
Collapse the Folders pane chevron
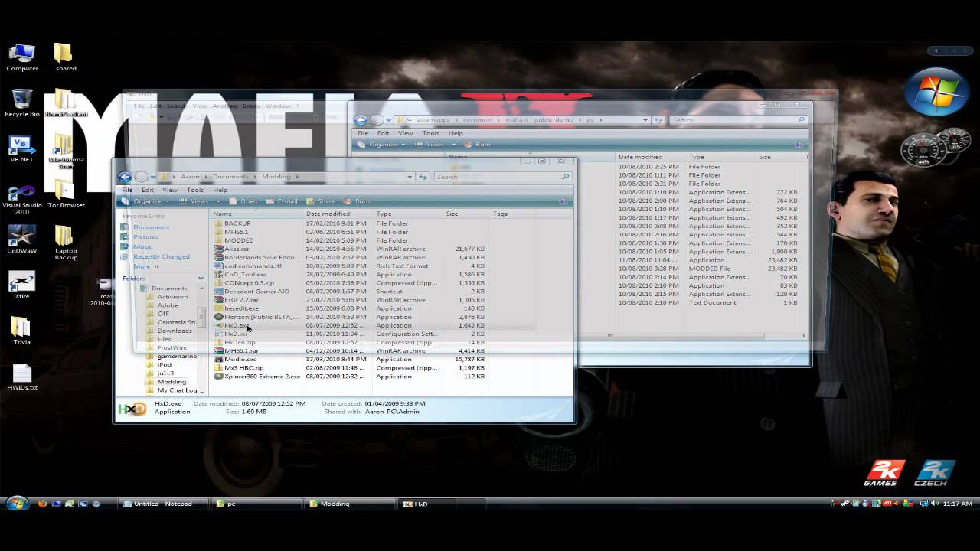(201, 279)
